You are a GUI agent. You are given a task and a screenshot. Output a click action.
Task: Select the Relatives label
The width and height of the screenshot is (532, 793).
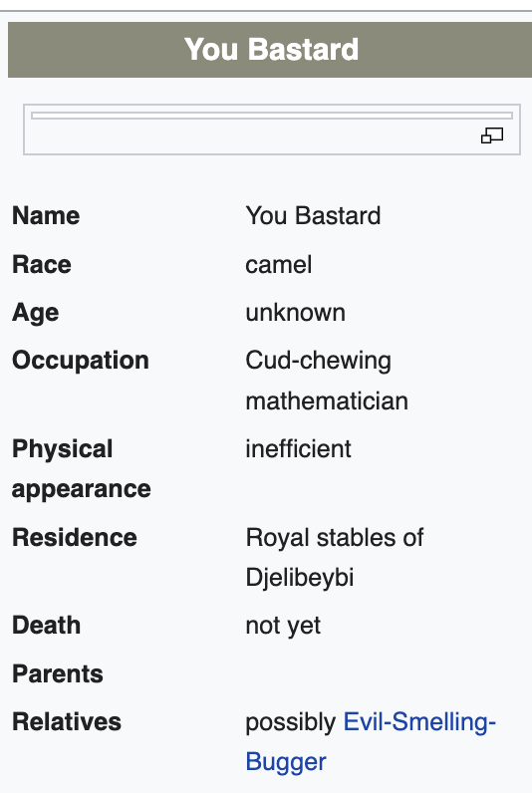pos(67,721)
